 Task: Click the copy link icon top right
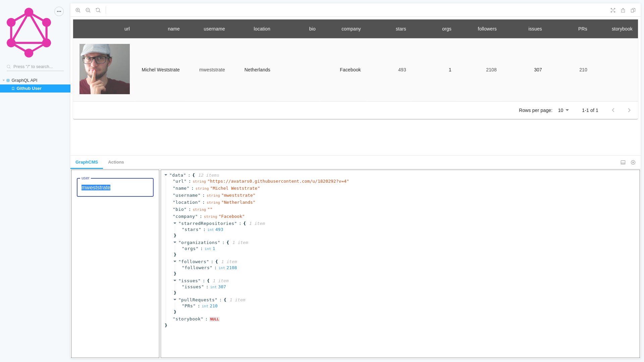[x=633, y=10]
